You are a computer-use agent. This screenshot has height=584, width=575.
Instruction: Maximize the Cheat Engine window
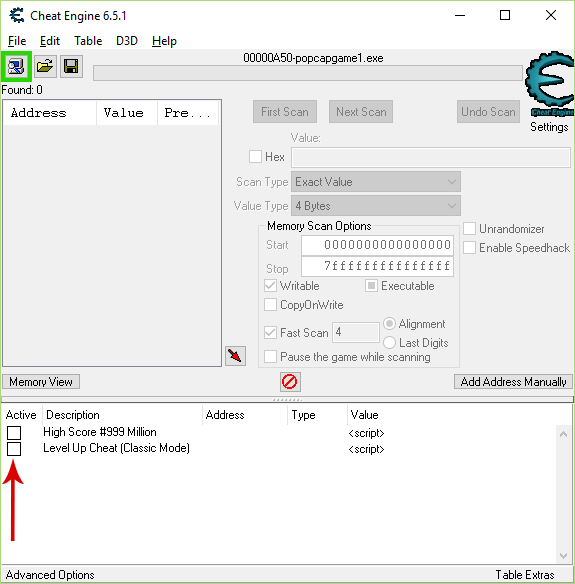[x=505, y=15]
